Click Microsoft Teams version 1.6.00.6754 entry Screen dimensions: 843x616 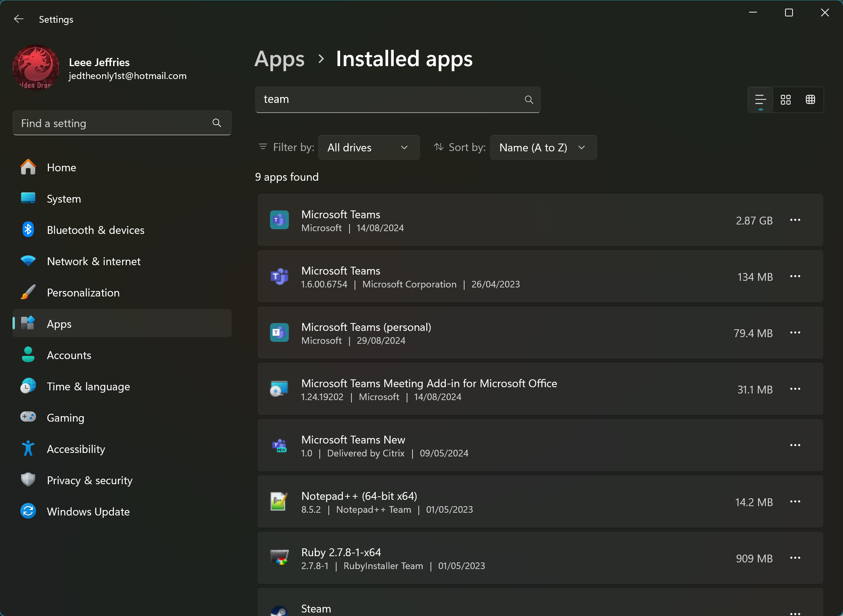(x=540, y=277)
